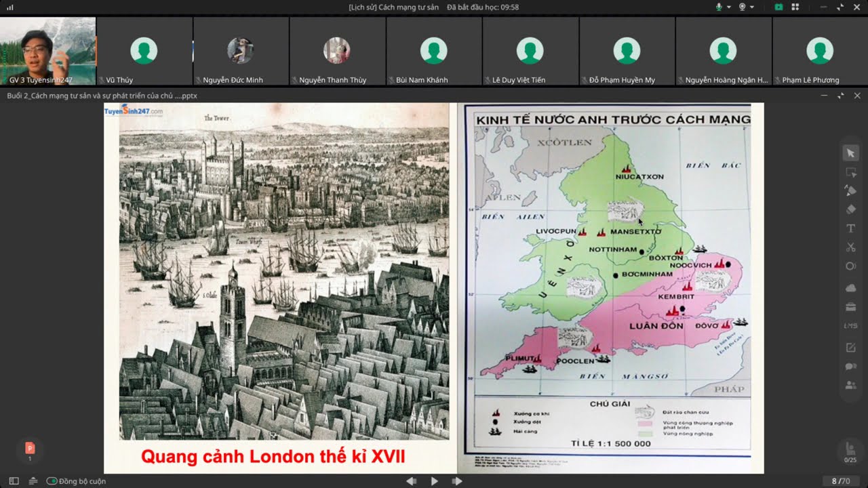Click the scissors cut tool

click(850, 247)
